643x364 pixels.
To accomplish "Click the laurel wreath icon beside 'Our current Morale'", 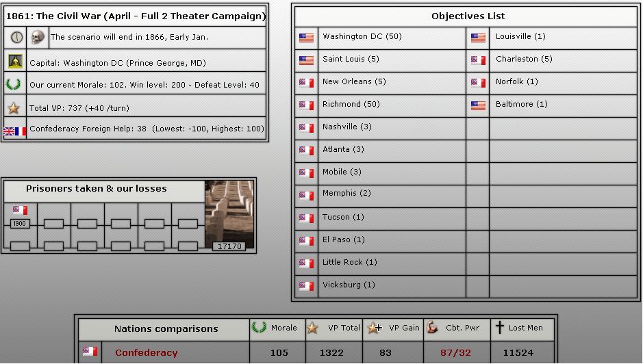I will coord(14,86).
